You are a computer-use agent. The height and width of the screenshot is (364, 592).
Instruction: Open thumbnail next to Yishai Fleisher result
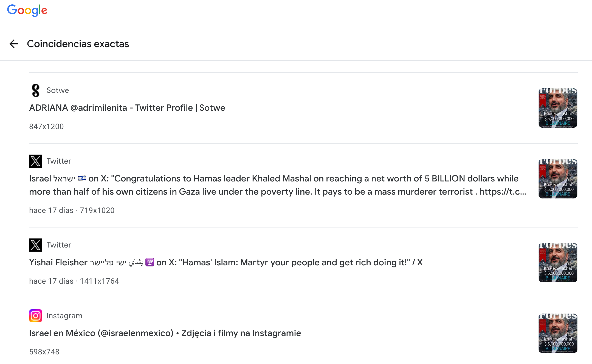point(558,263)
